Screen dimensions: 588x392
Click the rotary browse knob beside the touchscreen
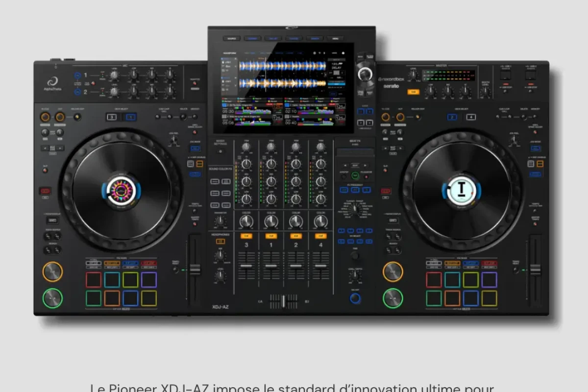coord(365,74)
